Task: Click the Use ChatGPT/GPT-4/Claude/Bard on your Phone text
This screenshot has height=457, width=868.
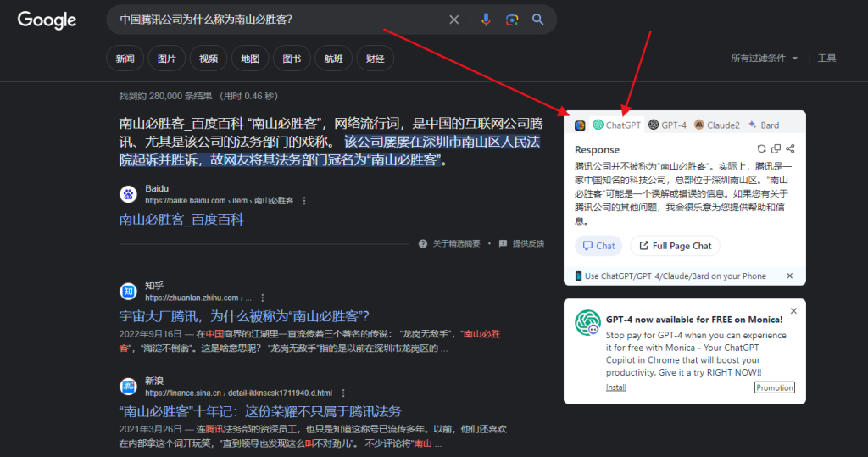Action: click(x=676, y=276)
